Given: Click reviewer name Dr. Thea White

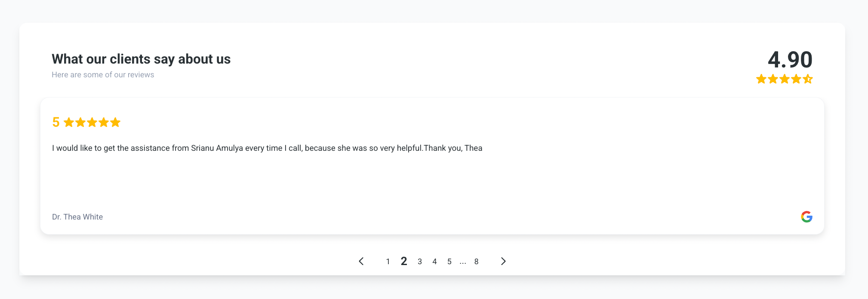Looking at the screenshot, I should pos(77,217).
